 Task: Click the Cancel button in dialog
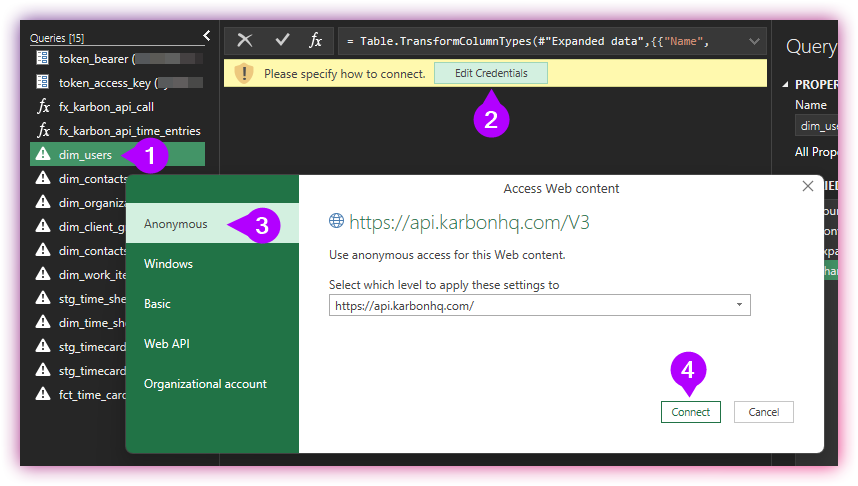coord(764,412)
